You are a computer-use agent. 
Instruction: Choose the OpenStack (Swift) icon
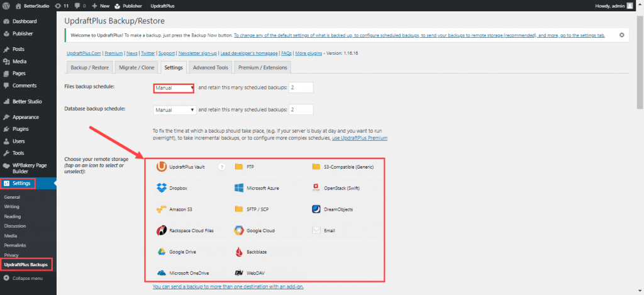coord(316,188)
